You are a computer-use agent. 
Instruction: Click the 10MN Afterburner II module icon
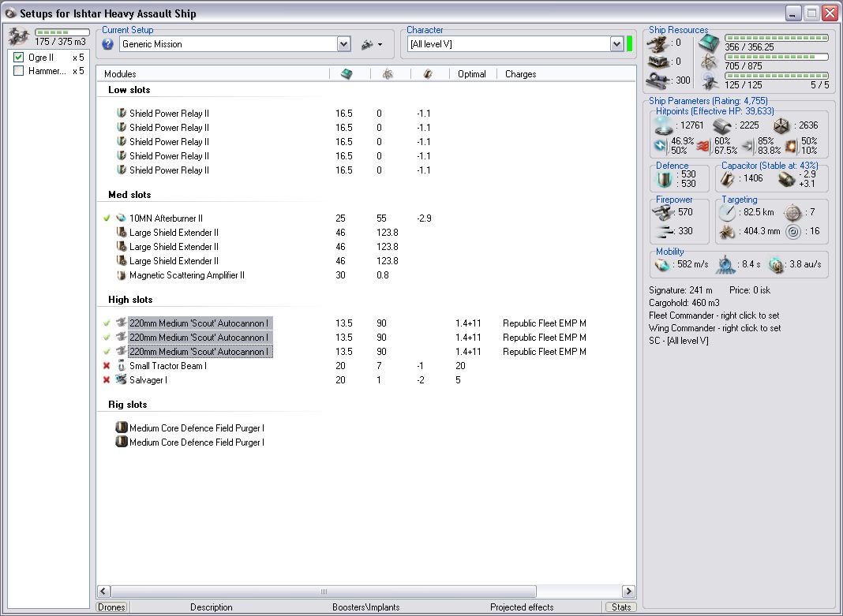[x=122, y=218]
